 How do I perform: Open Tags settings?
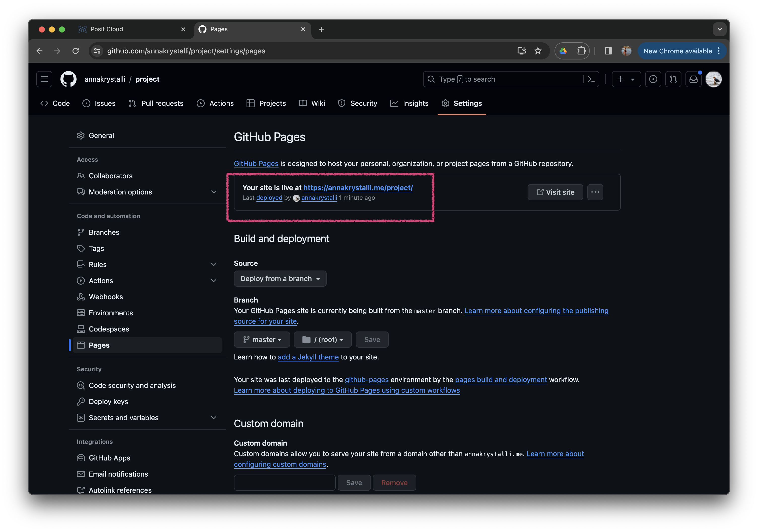pyautogui.click(x=147, y=248)
